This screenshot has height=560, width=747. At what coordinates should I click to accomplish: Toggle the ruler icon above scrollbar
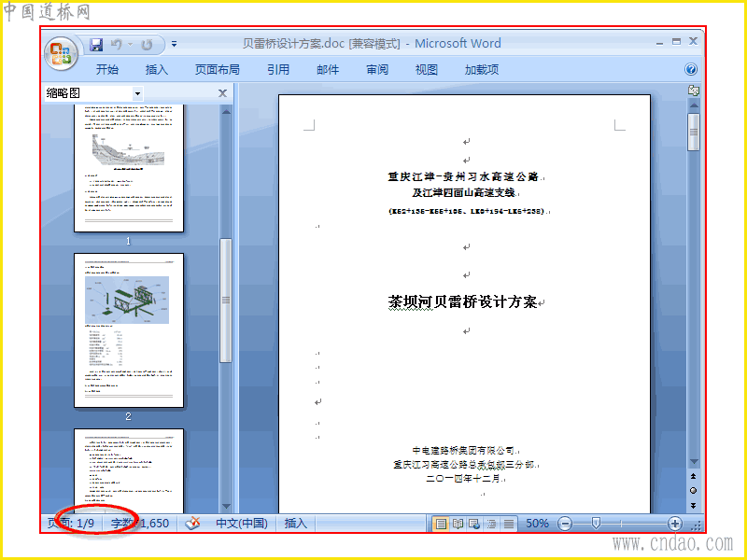694,90
